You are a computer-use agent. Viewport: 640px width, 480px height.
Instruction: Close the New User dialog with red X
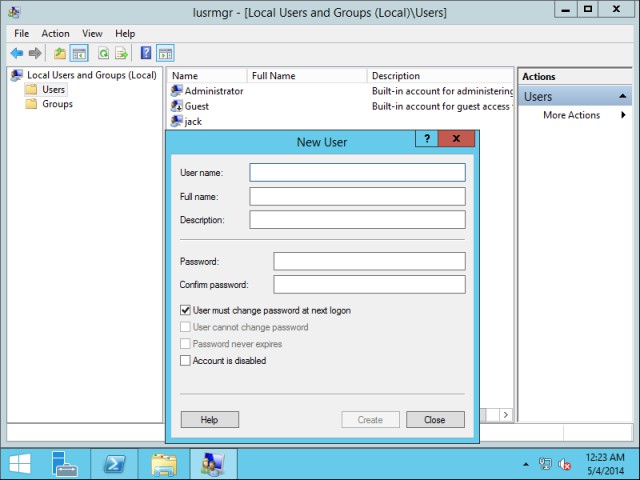(x=456, y=139)
